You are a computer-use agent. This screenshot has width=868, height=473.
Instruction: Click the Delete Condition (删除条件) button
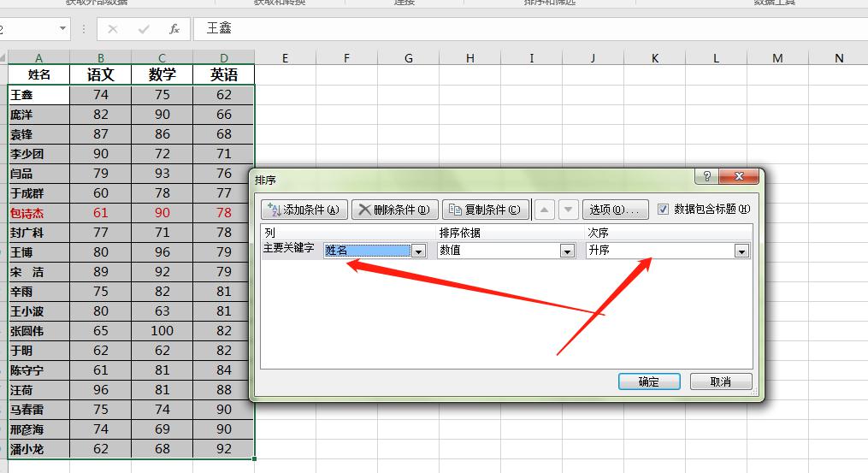point(395,210)
